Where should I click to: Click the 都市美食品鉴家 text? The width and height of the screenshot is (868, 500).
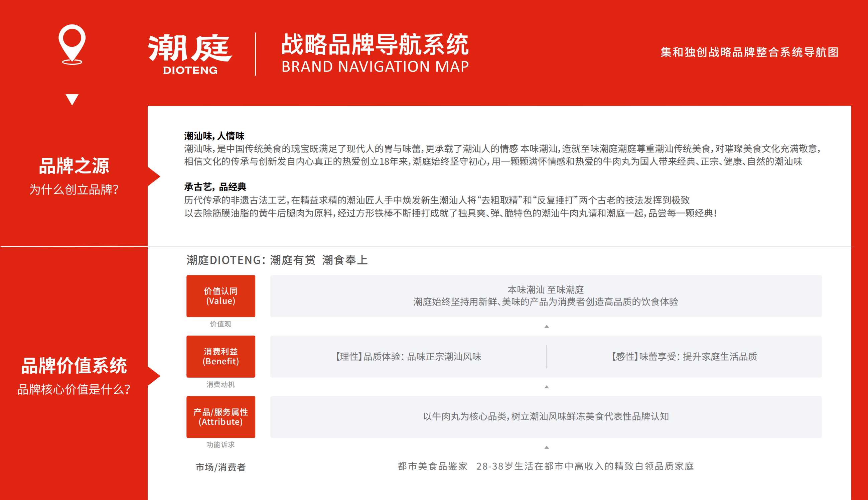pos(432,466)
